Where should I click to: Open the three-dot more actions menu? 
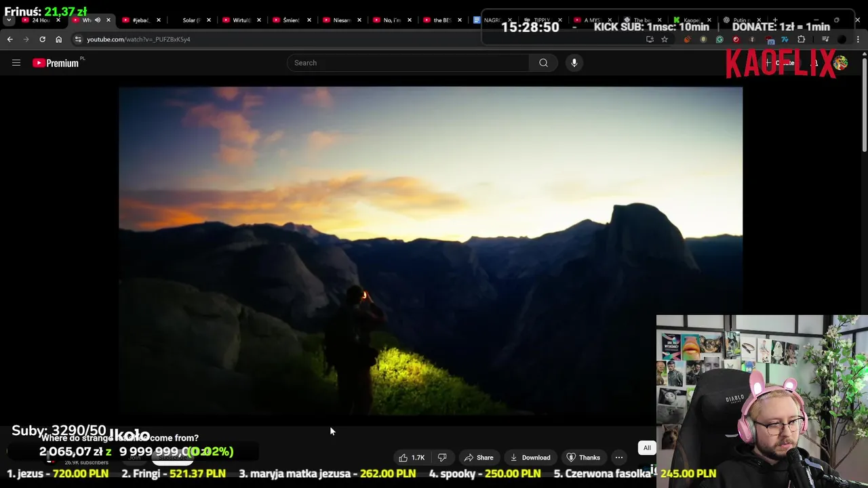coord(619,457)
